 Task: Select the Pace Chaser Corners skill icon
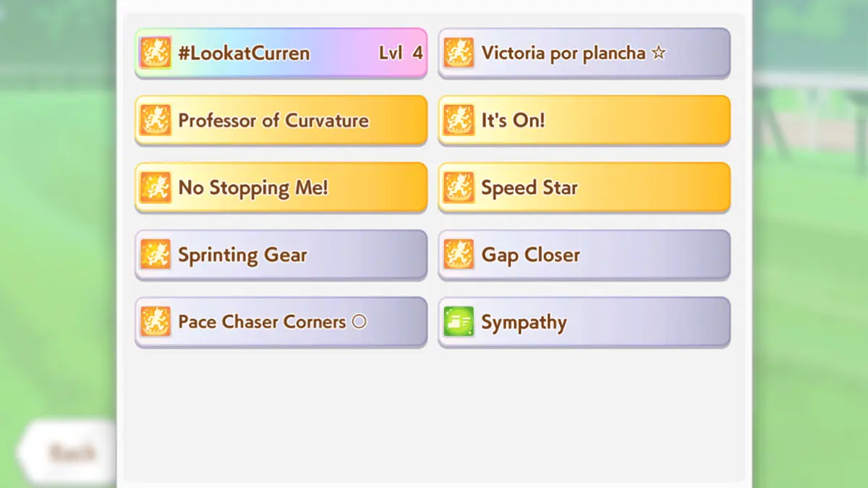click(156, 322)
